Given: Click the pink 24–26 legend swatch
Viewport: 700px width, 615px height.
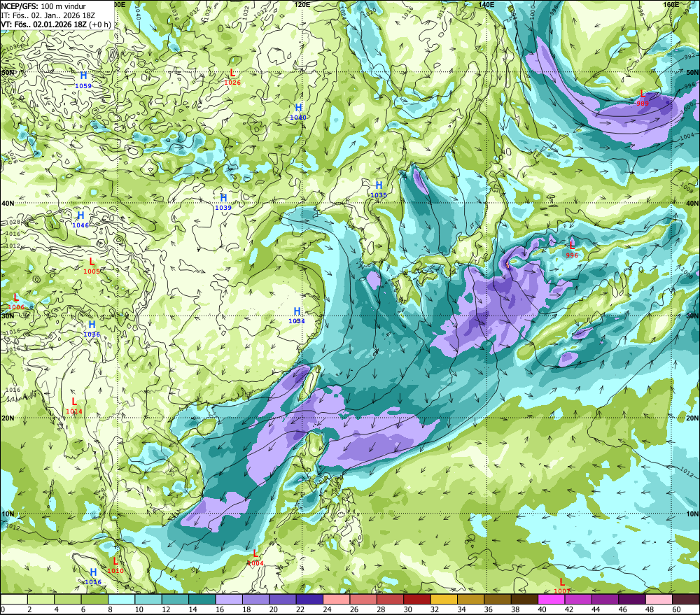Looking at the screenshot, I should click(336, 599).
